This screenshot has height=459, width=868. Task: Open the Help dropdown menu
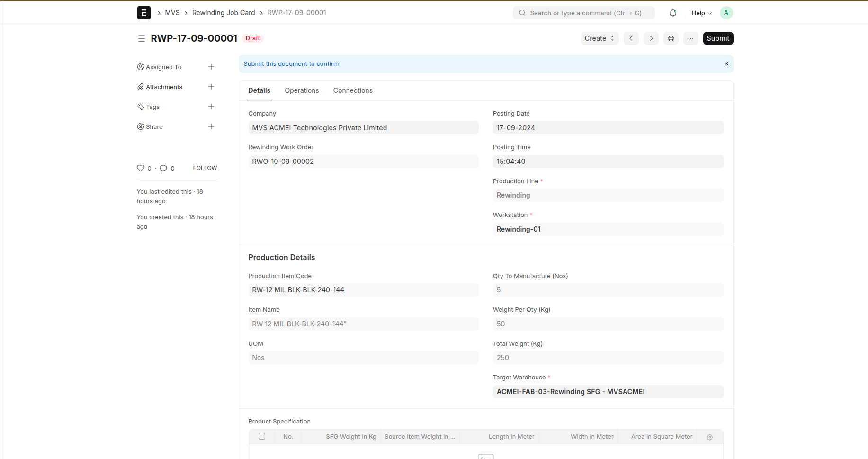[x=701, y=13]
